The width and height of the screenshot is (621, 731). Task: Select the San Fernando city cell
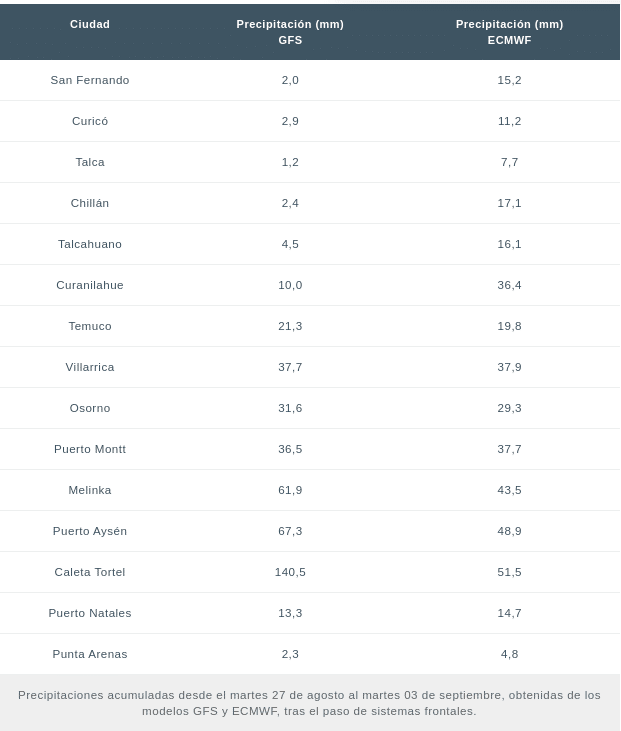(x=90, y=80)
